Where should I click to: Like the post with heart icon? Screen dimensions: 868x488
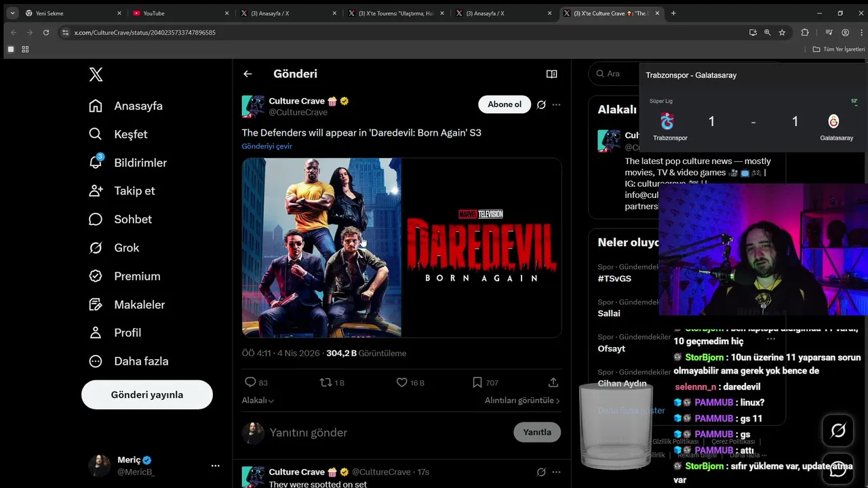[x=410, y=382]
